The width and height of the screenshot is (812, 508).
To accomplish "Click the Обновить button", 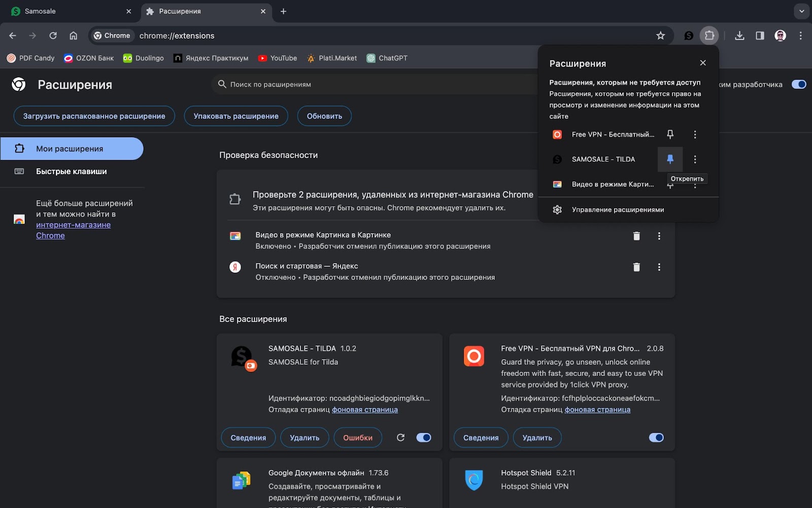I will [x=324, y=116].
